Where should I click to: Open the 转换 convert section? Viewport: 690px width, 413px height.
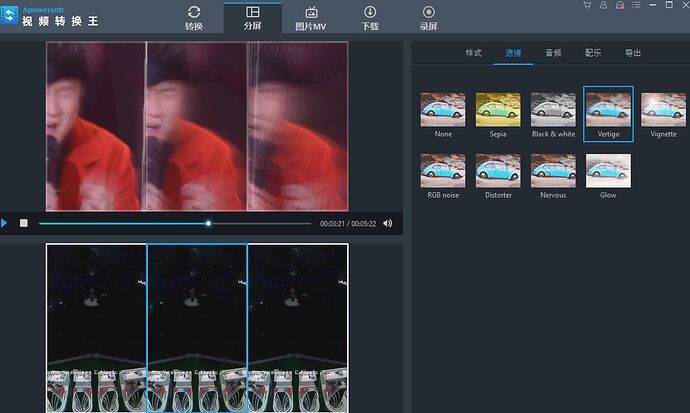(x=193, y=17)
